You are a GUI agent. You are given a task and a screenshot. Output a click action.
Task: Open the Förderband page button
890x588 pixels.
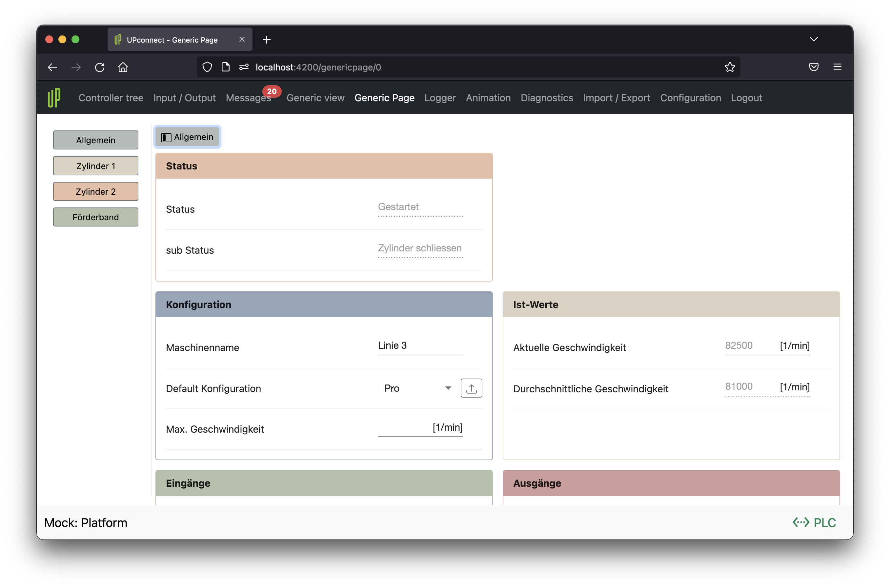point(96,217)
